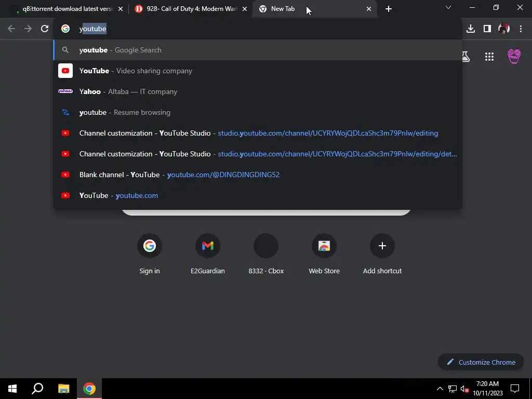532x399 pixels.
Task: Choose the Yahoo Altaba suggestion
Action: tap(258, 91)
